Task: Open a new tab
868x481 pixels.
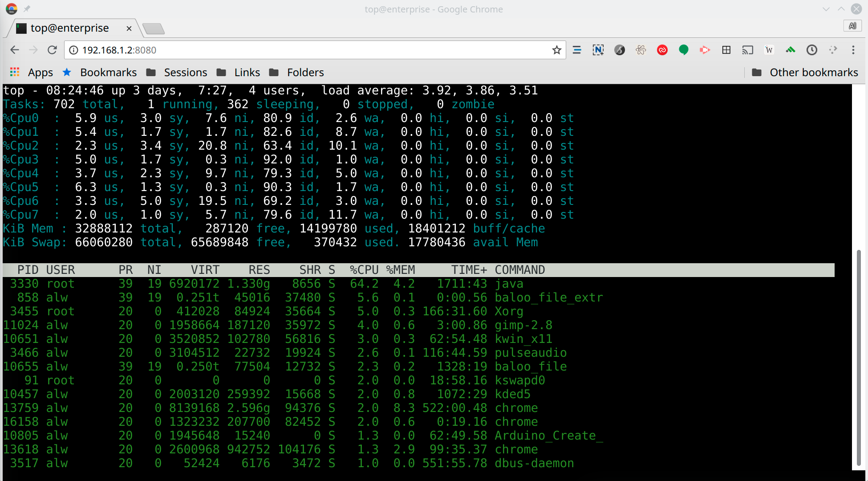Action: tap(154, 29)
